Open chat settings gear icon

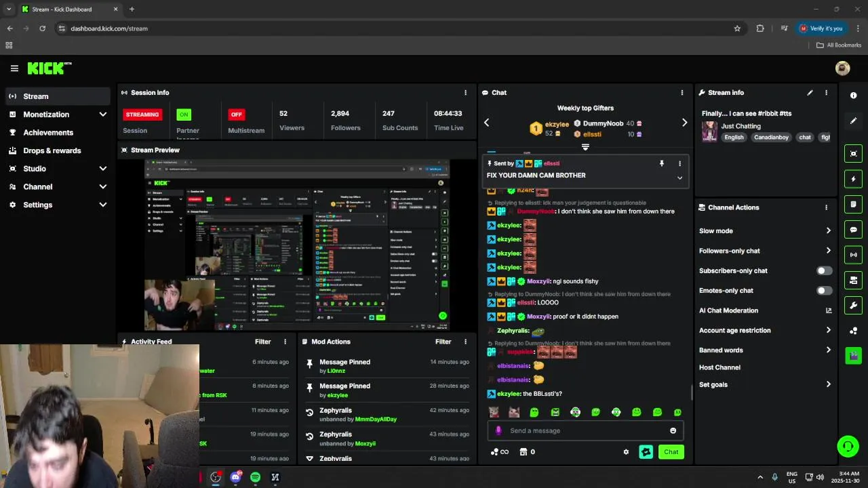(626, 452)
